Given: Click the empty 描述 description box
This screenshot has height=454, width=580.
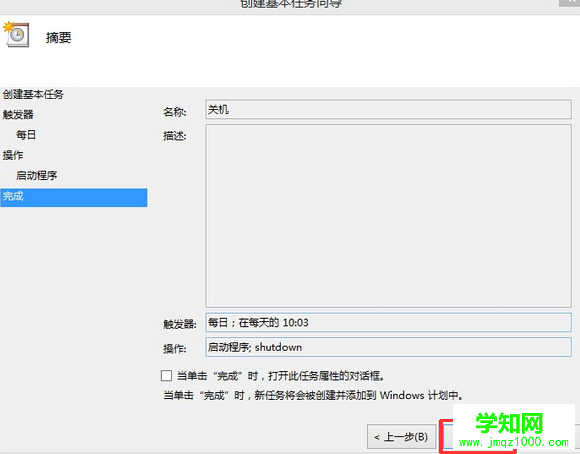Looking at the screenshot, I should pyautogui.click(x=388, y=216).
